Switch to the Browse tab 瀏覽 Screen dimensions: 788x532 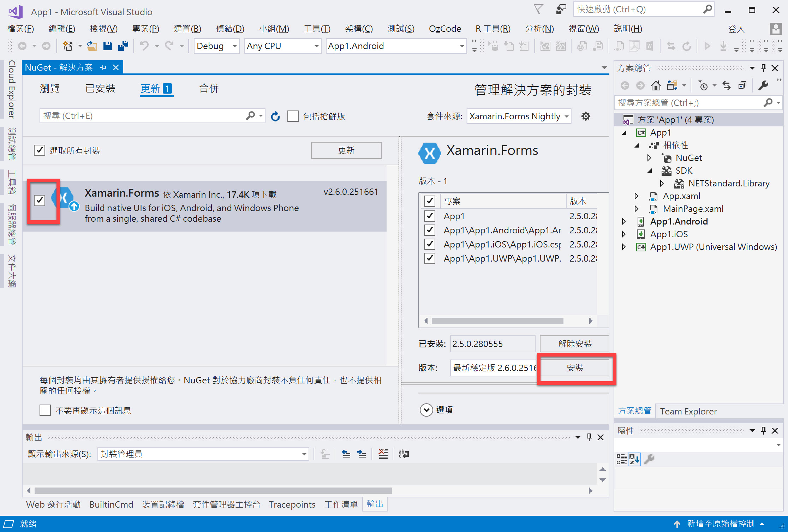[x=50, y=88]
